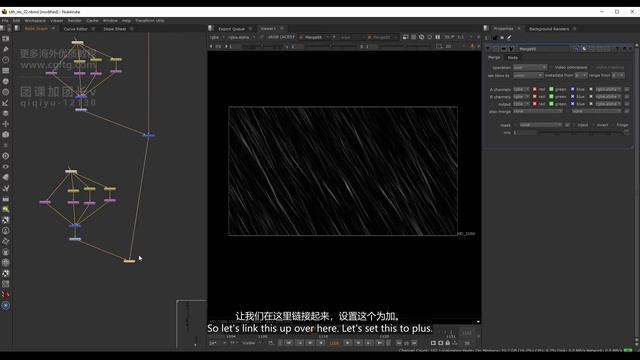
Task: Open the Draw nodes toolbar icon
Action: (x=6, y=49)
